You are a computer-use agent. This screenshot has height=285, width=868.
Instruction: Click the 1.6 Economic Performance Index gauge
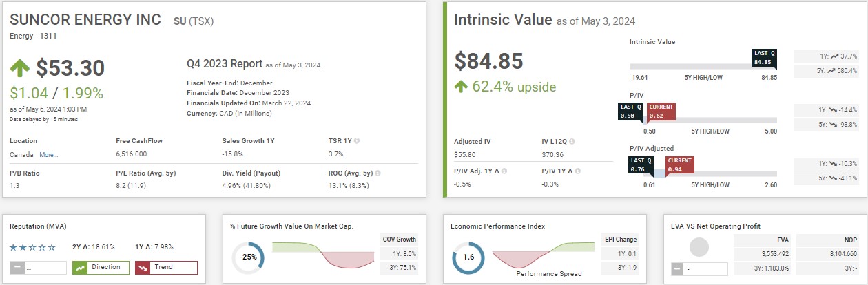[468, 258]
